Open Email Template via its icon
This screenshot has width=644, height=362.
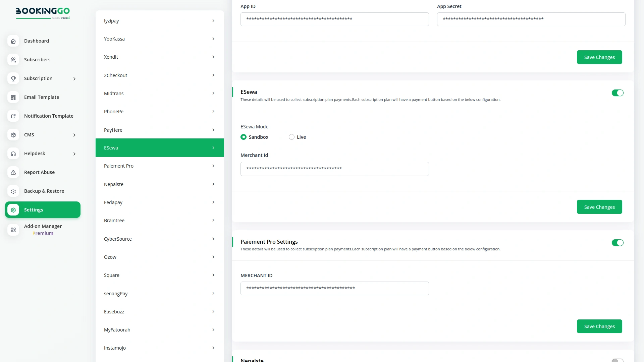pos(13,97)
